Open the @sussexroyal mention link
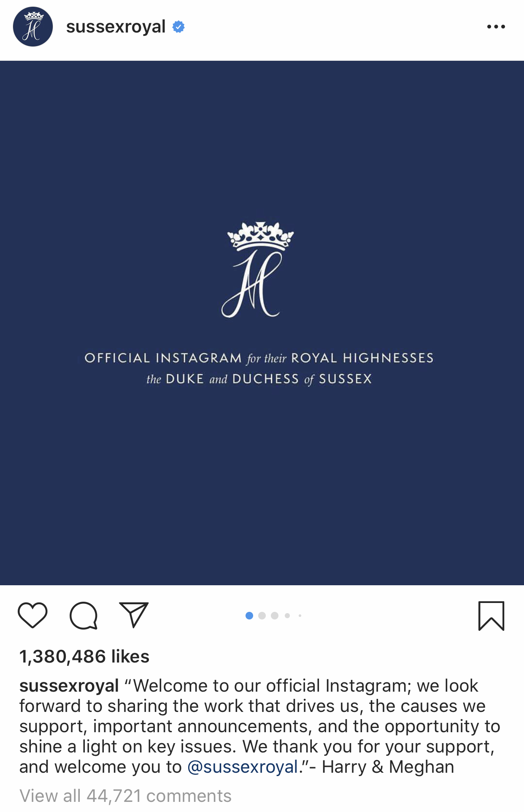Image resolution: width=524 pixels, height=812 pixels. (243, 766)
